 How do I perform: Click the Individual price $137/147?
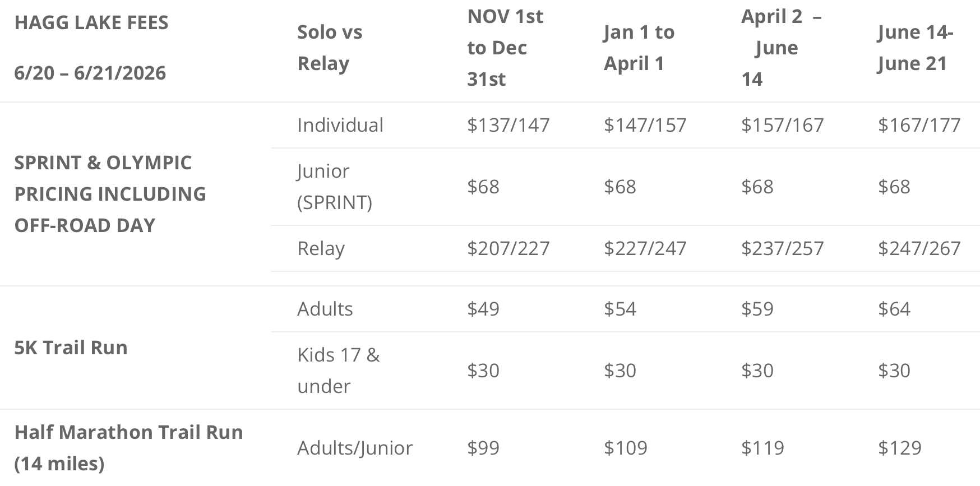coord(508,125)
